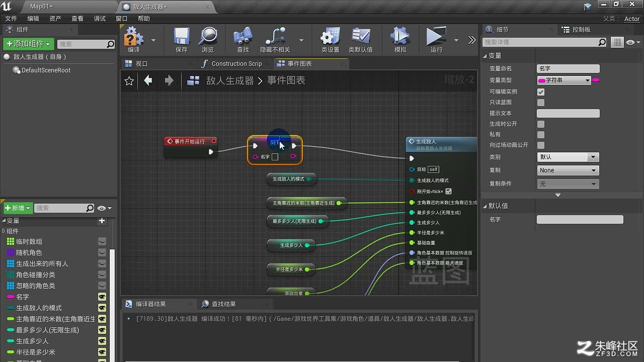This screenshot has width=644, height=362.
Task: Bookmark graph with the star icon
Action: click(x=129, y=81)
